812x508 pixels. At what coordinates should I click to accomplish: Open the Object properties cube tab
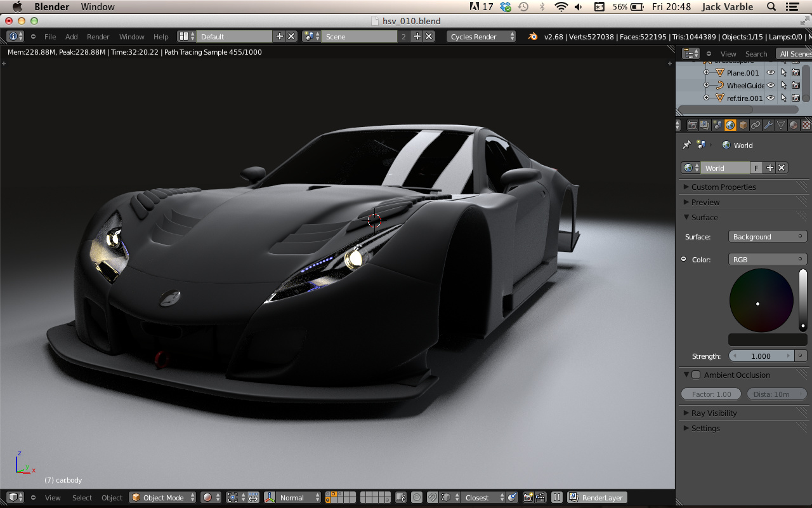point(743,126)
